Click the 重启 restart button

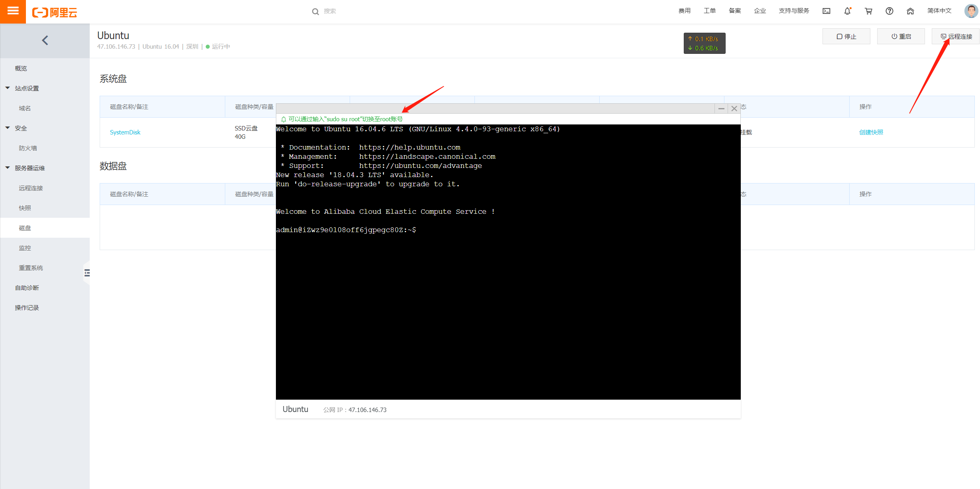point(901,36)
